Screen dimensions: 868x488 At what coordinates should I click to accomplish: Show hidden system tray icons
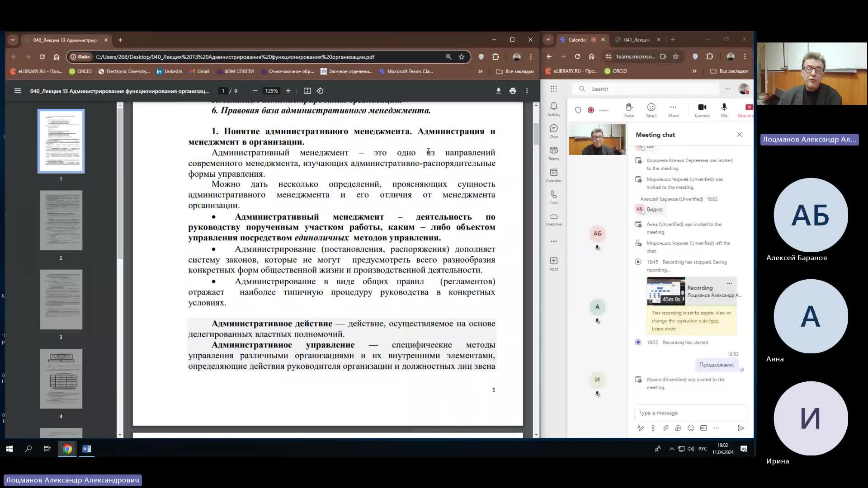tap(672, 449)
